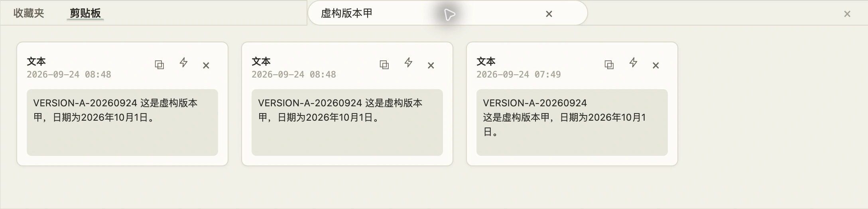Focus the search field containing 虚构版本甲
The image size is (868, 209).
point(447,13)
